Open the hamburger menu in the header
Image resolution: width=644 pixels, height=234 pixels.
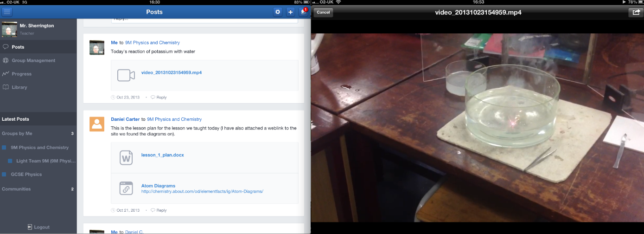7,12
